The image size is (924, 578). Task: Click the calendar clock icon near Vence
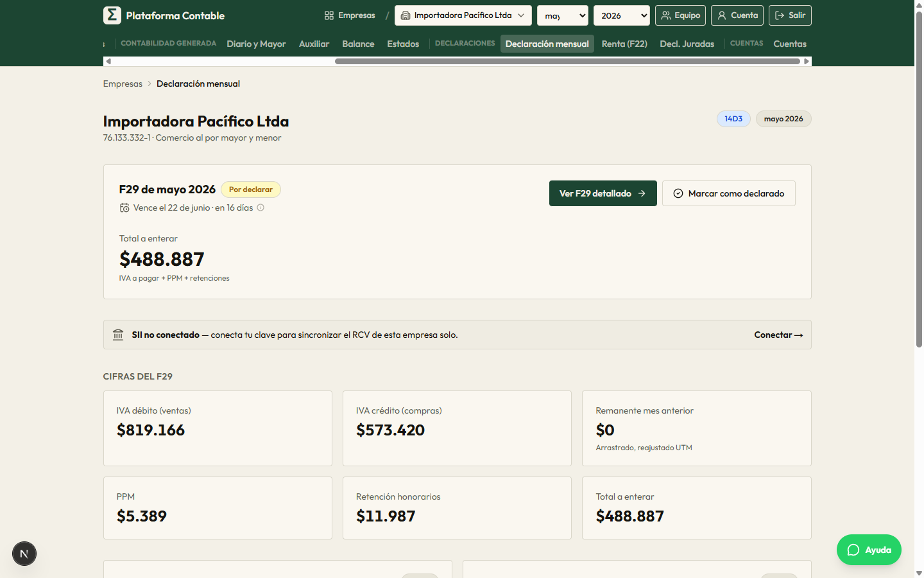124,207
